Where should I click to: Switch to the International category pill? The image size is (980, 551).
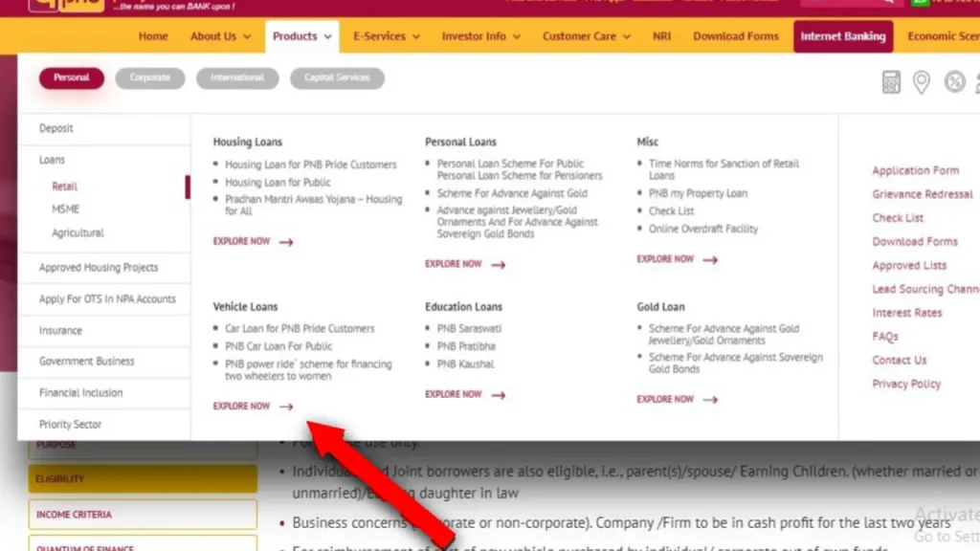point(237,77)
